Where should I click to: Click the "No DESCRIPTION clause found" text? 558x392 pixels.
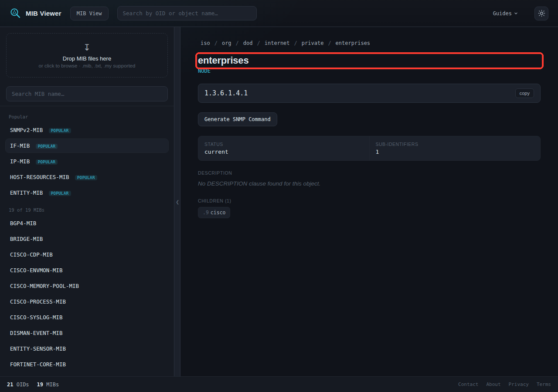tap(259, 183)
